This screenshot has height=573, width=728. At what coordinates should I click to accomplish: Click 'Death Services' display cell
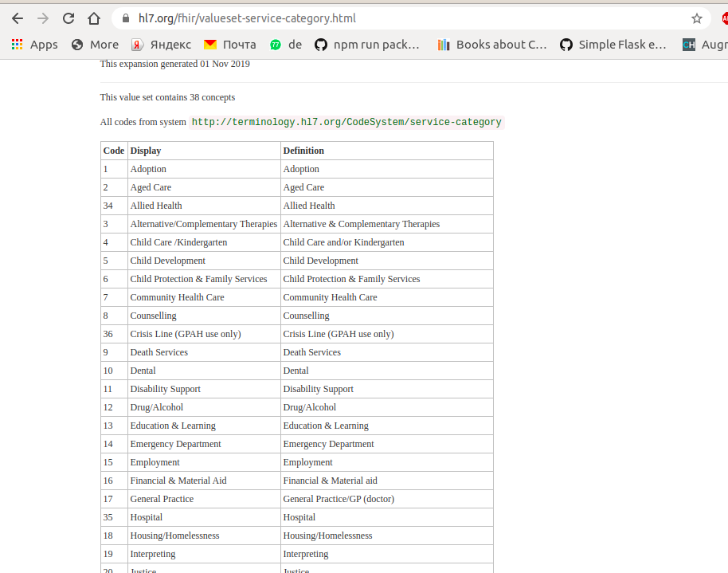pyautogui.click(x=204, y=353)
